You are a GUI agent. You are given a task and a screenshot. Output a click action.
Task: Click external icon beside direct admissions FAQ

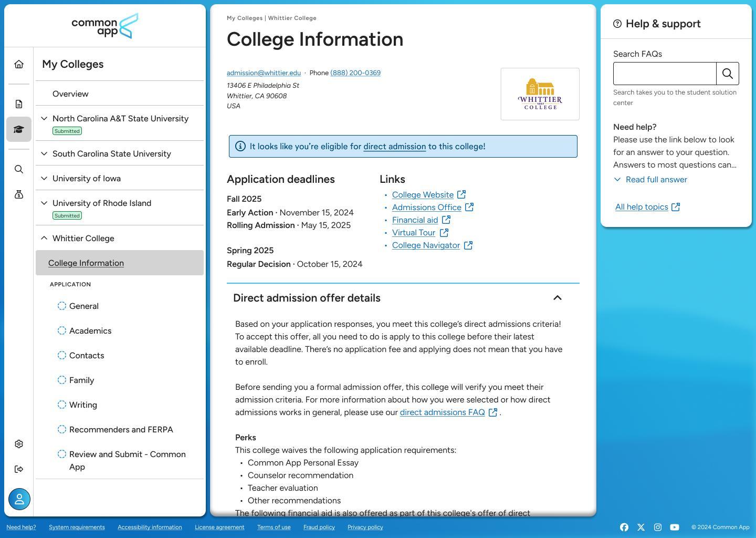pos(492,412)
